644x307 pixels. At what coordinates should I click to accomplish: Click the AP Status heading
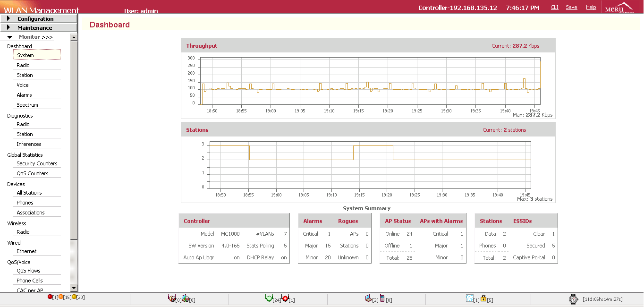[398, 221]
